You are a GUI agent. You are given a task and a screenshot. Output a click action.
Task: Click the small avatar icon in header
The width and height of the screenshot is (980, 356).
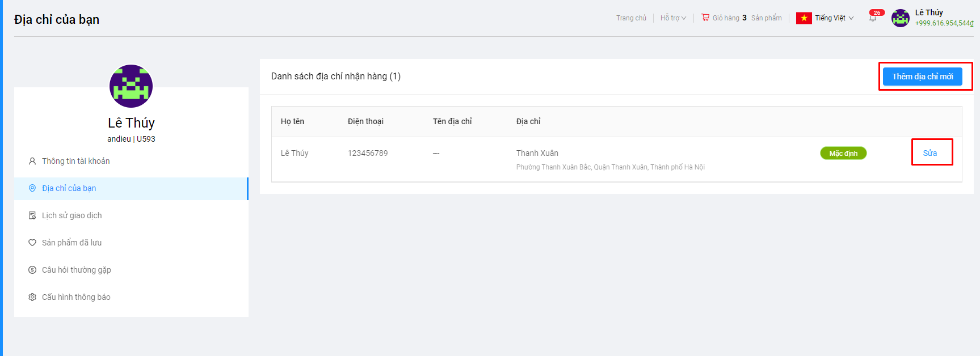[x=900, y=18]
